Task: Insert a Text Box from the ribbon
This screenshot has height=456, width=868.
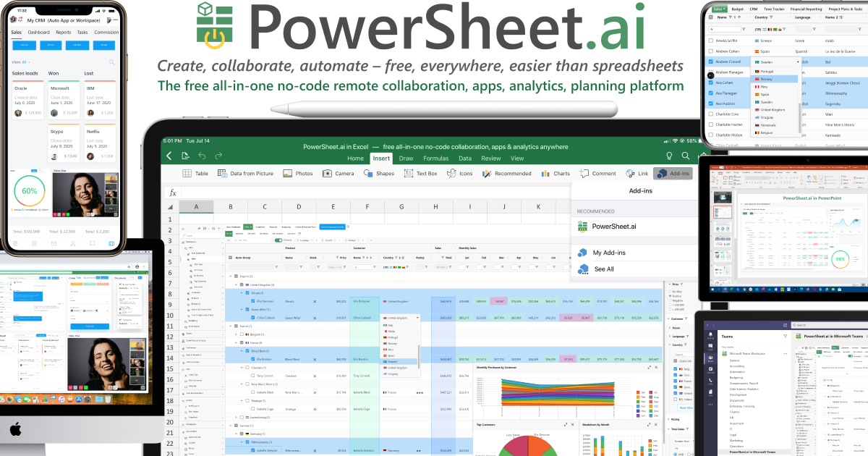Action: point(409,173)
